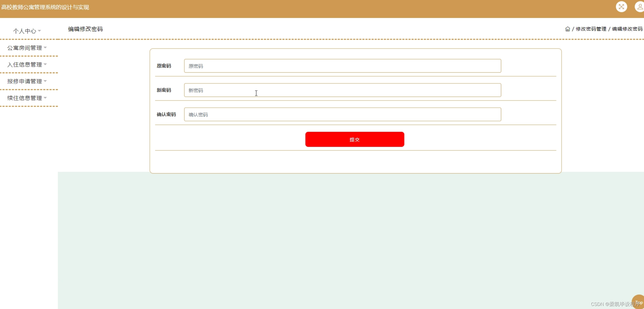Viewport: 644px width, 309px height.
Task: Click into the 新密码 input field
Action: click(342, 90)
